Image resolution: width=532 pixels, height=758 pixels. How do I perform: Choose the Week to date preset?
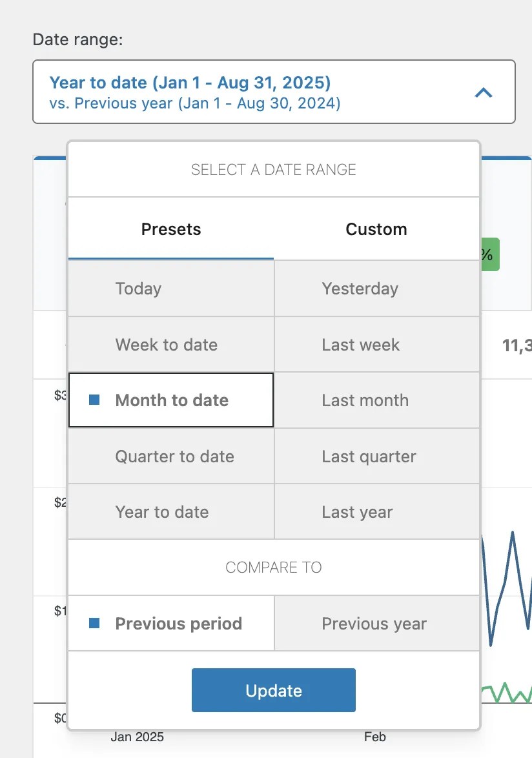(171, 345)
